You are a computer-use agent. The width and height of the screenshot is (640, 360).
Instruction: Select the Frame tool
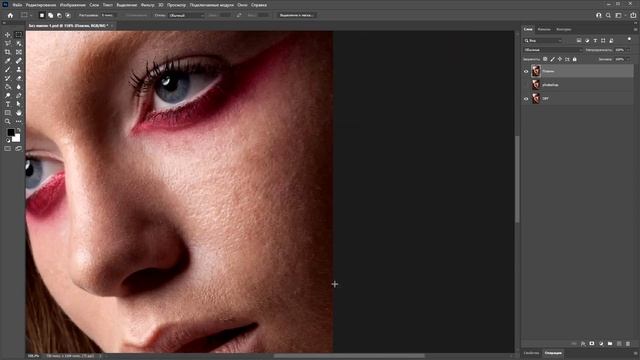19,52
